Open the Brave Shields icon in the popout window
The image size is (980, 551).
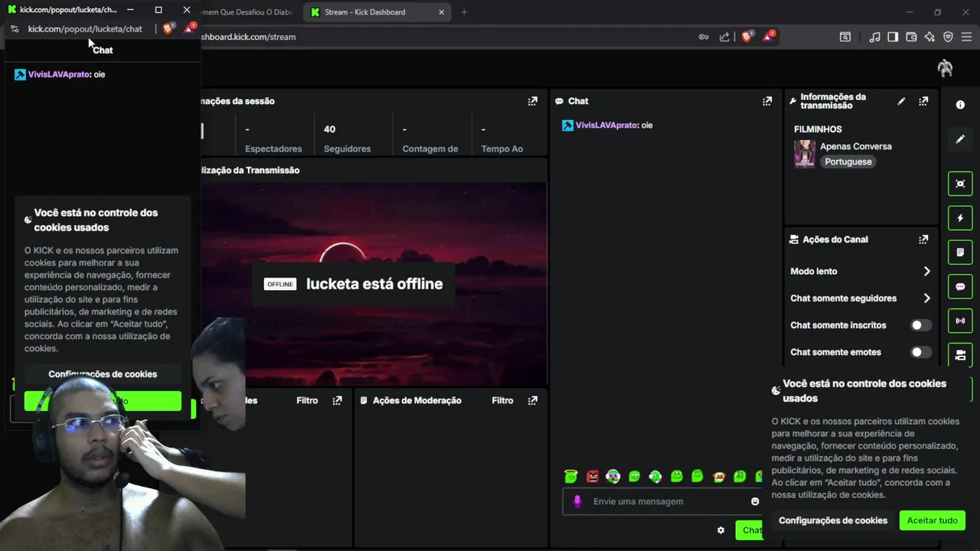pos(168,28)
